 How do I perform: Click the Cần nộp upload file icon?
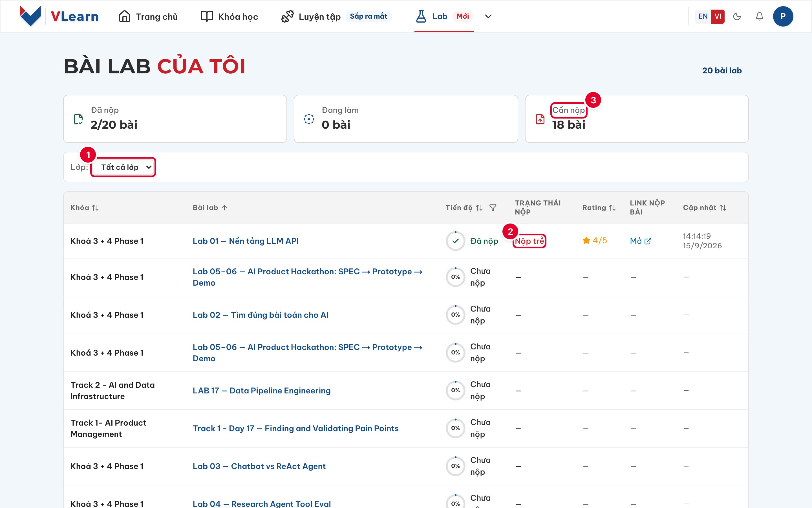(x=540, y=119)
